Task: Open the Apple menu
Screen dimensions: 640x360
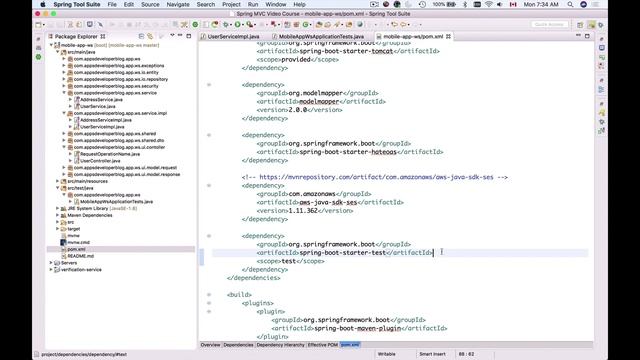Action: [x=42, y=4]
